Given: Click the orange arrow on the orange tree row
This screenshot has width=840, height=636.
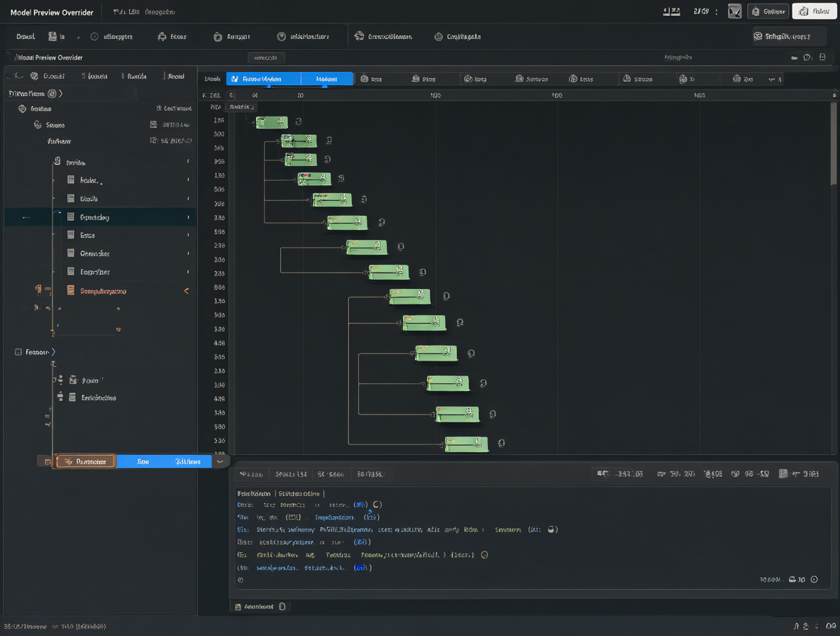Looking at the screenshot, I should point(187,291).
